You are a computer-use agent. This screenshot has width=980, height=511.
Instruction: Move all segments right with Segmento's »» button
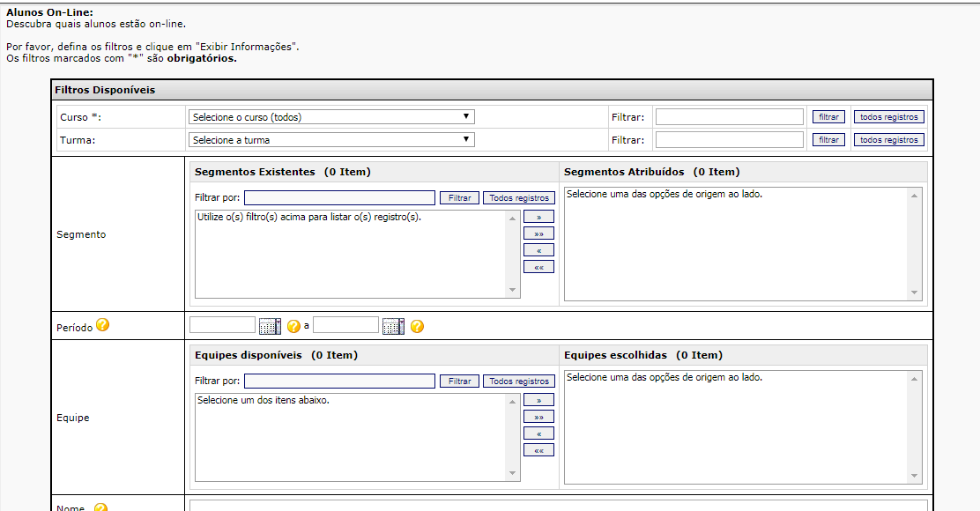coord(538,233)
